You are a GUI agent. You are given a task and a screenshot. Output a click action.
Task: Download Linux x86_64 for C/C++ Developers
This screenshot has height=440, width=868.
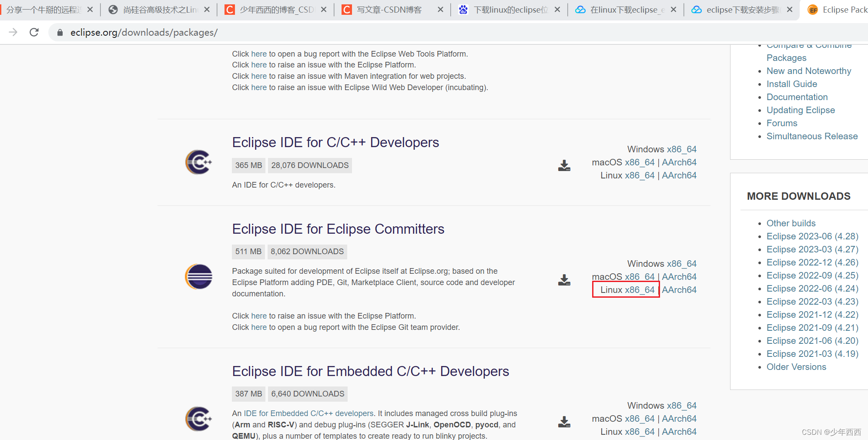[x=640, y=175]
